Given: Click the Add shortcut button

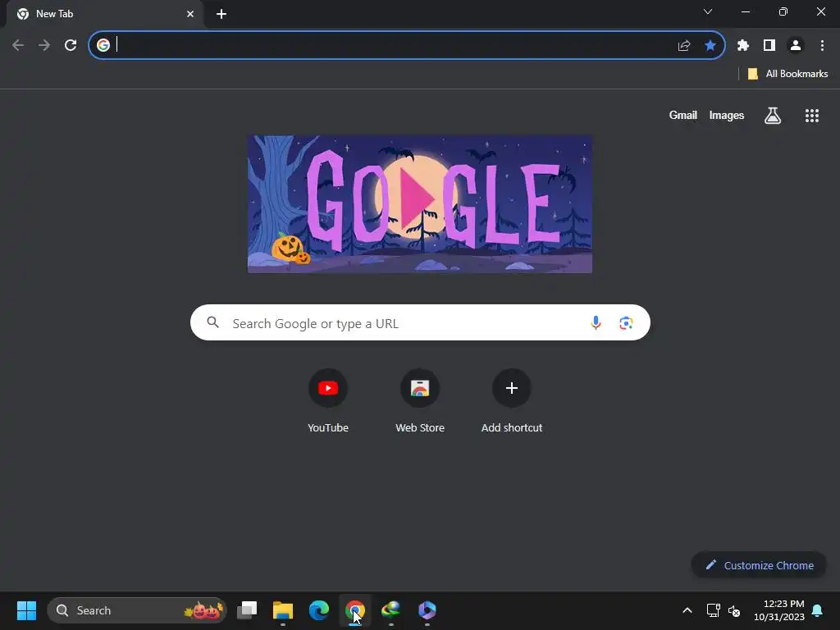Looking at the screenshot, I should 512,400.
